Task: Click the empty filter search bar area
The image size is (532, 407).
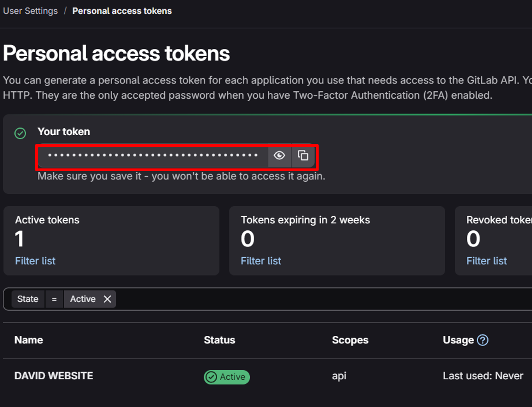Action: pyautogui.click(x=323, y=299)
